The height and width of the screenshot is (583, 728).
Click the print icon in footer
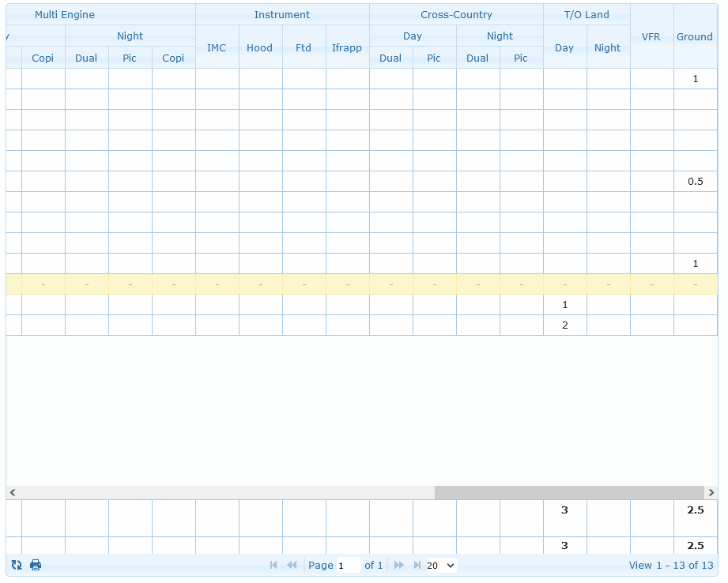36,565
